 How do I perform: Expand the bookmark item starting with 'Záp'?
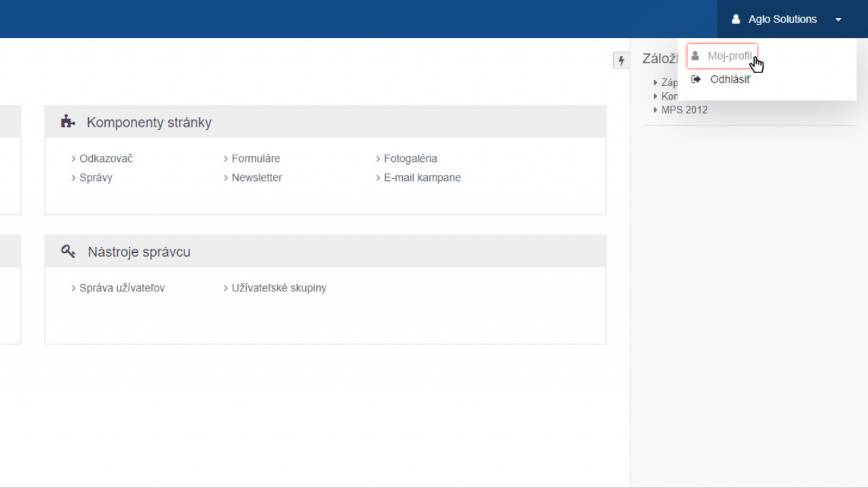point(656,83)
